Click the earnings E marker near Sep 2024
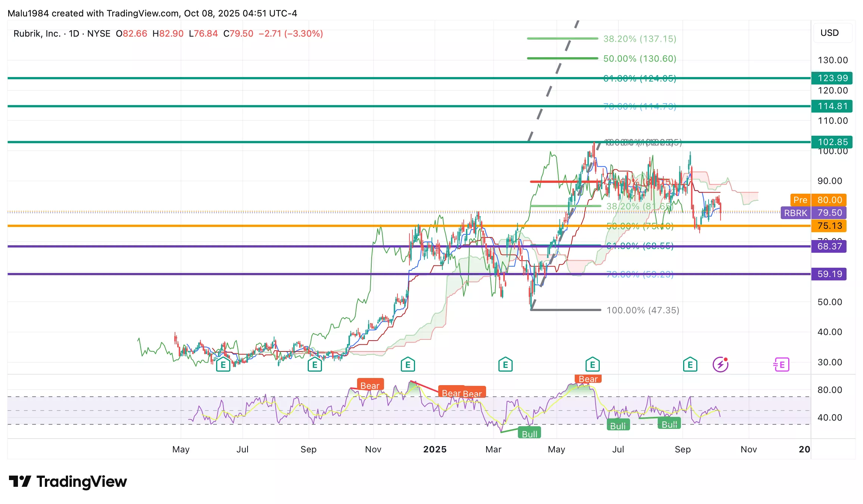 coord(314,365)
